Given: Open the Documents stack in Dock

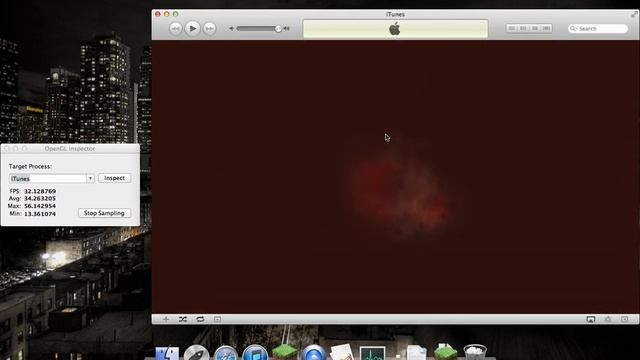Looking at the screenshot, I should point(417,353).
